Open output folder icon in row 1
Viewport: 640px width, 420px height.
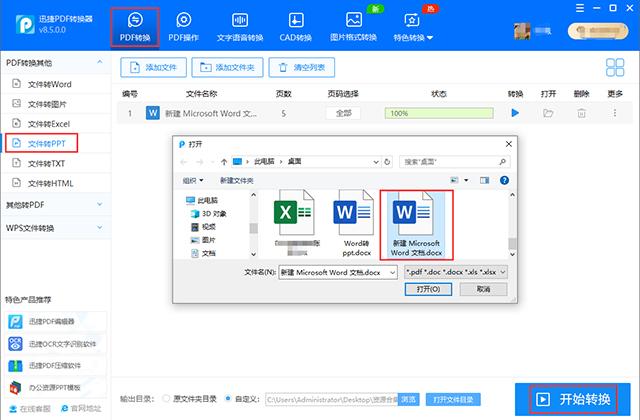click(548, 113)
